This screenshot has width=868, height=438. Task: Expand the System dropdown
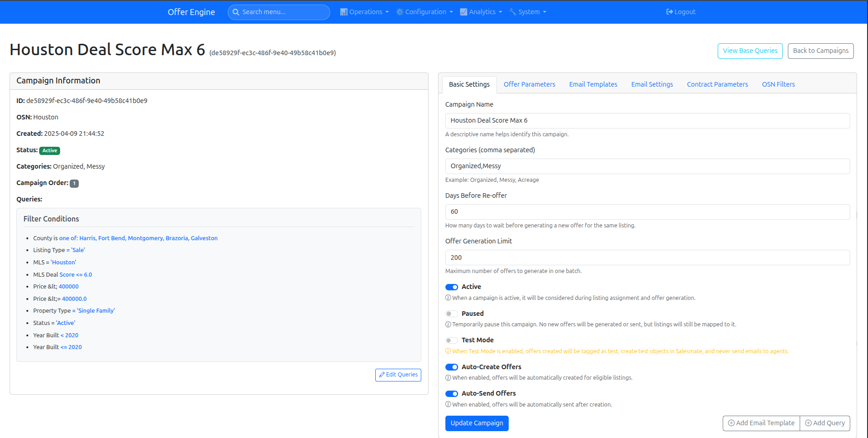[528, 12]
